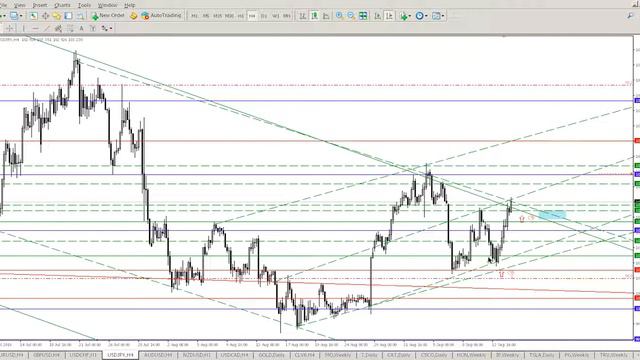Select the Equidistant Channel tool
Screen dimensions: 640x360
pos(58,28)
